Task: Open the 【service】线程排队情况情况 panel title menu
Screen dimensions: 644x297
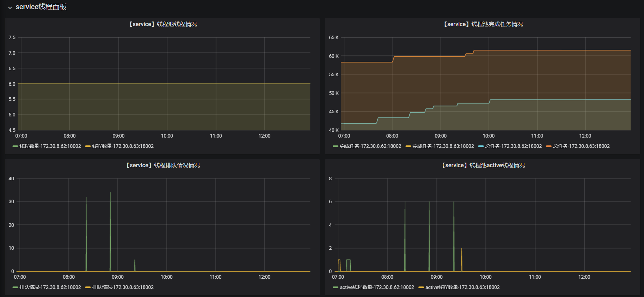Action: click(x=162, y=165)
